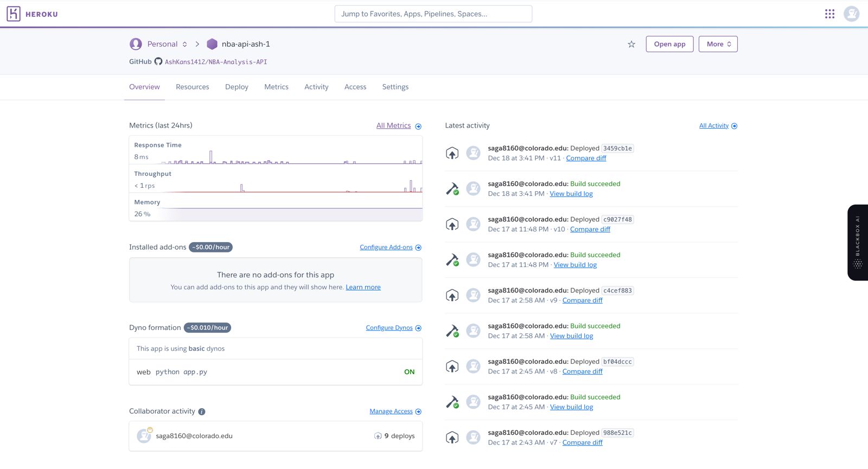This screenshot has height=469, width=868.
Task: Open the All Metrics link
Action: tap(393, 125)
